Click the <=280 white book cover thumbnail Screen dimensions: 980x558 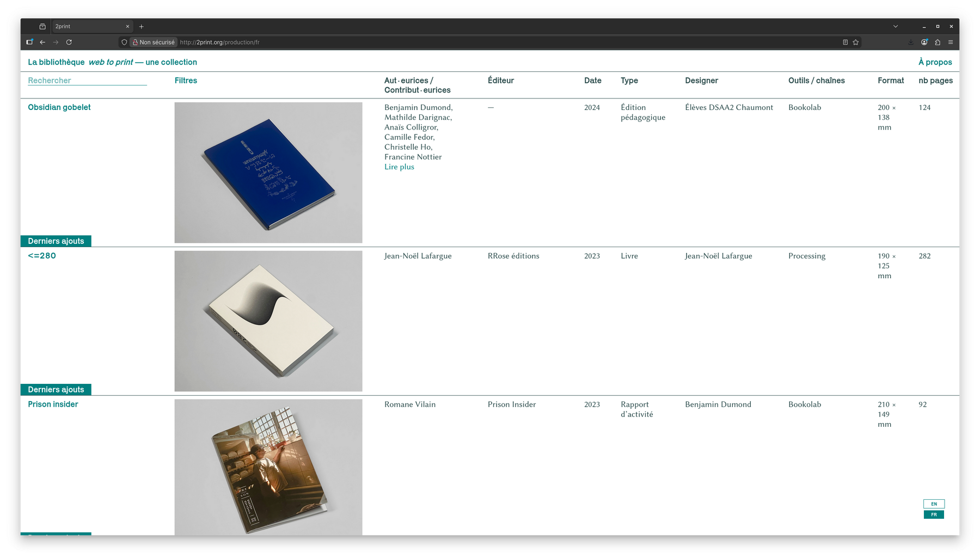(x=268, y=321)
